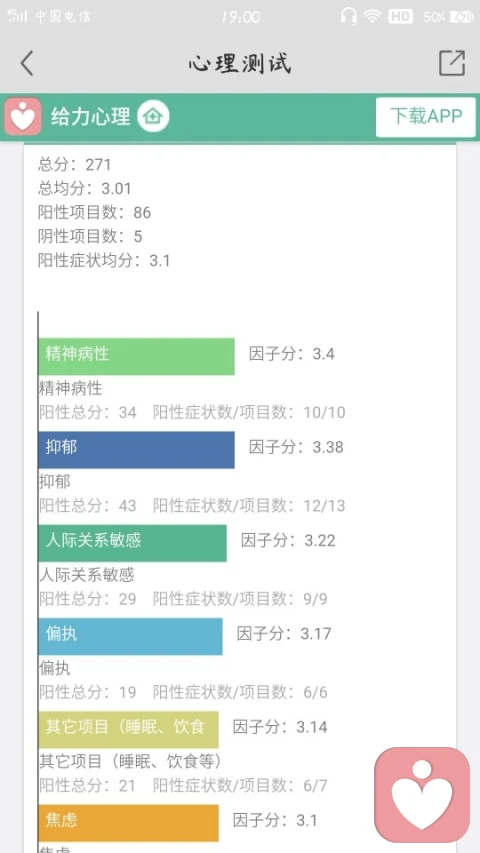Tap the 心理测试 page title
Viewport: 480px width, 853px height.
(x=240, y=63)
